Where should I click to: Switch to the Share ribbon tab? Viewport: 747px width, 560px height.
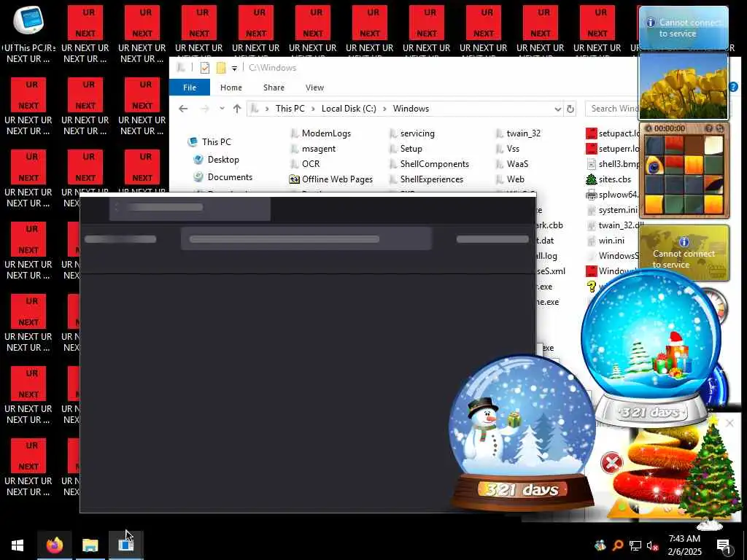pyautogui.click(x=274, y=87)
